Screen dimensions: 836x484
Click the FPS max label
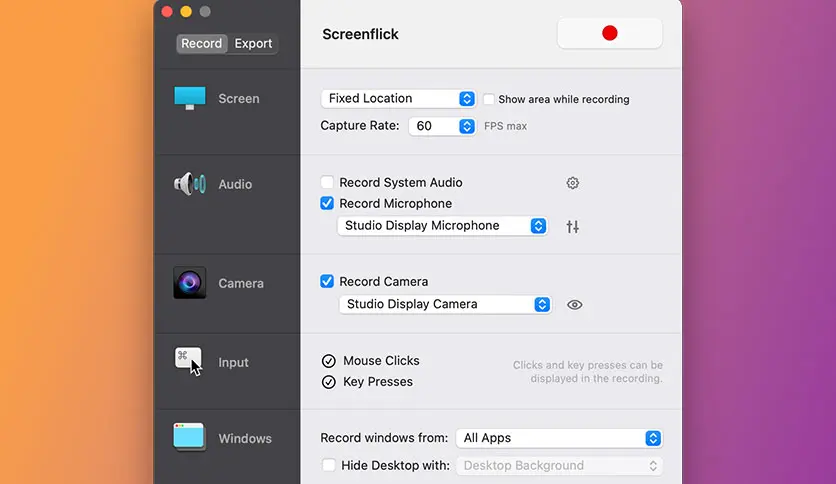pos(505,126)
